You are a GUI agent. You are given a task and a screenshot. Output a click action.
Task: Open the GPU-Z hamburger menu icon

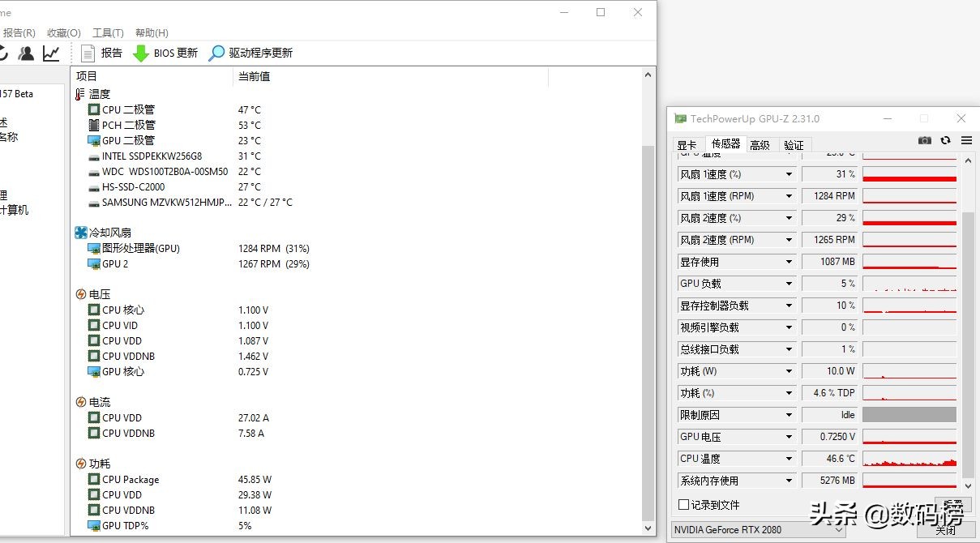(x=966, y=141)
